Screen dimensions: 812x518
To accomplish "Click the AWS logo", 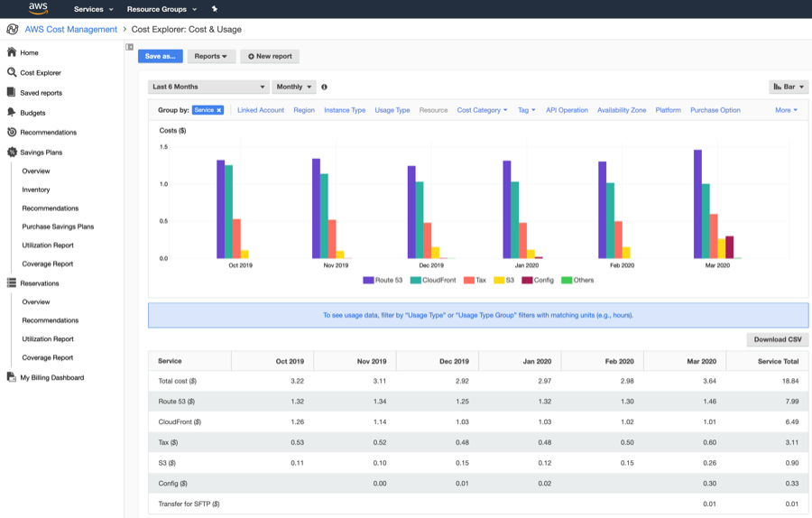I will 38,8.
